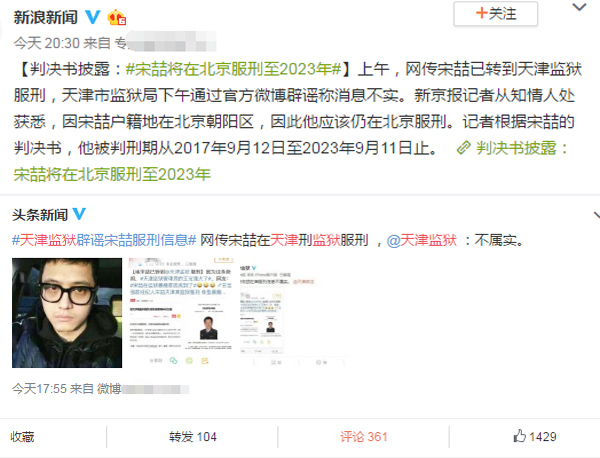Follow 新浪新闻 with the 关注 button
The width and height of the screenshot is (600, 458).
coord(496,14)
